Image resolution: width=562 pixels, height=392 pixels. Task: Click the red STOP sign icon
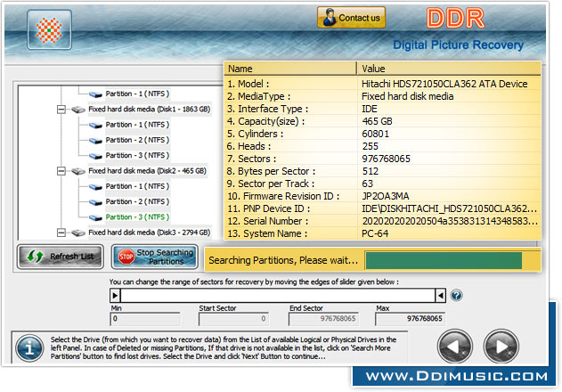[x=126, y=257]
